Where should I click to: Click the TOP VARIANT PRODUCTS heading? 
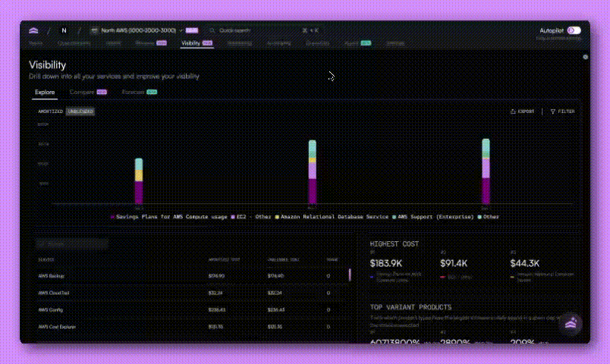click(410, 307)
